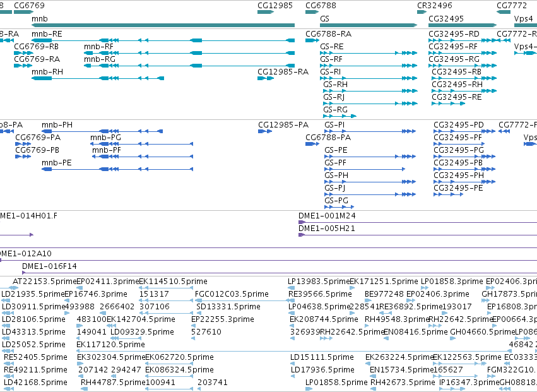Click the GS-RI transcript label
Viewport: 537px width, 392px height.
point(330,72)
